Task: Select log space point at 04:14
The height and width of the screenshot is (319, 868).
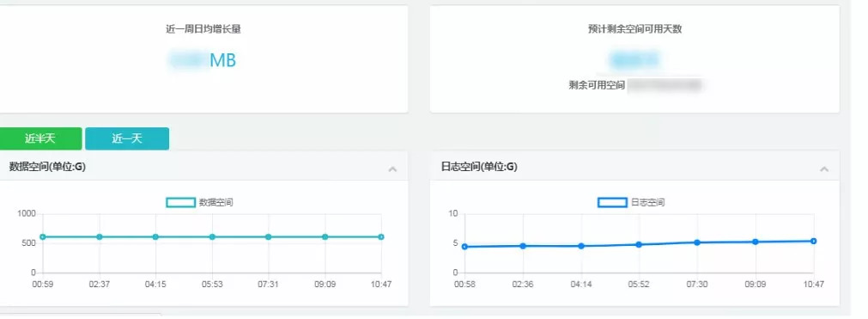Action: [x=580, y=246]
